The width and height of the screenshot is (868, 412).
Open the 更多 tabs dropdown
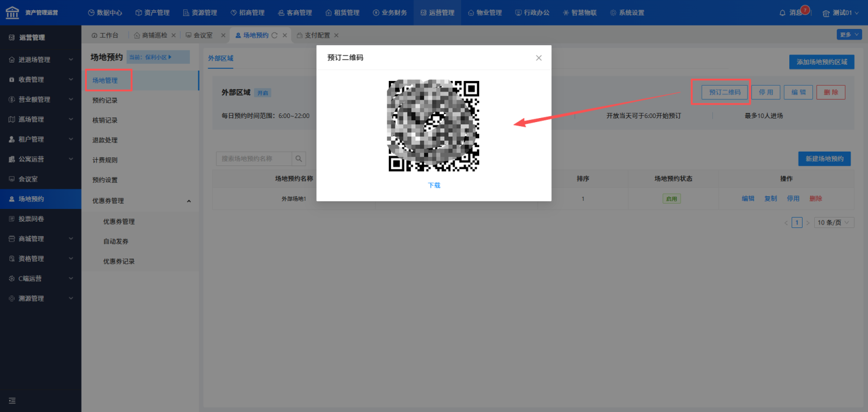(849, 35)
